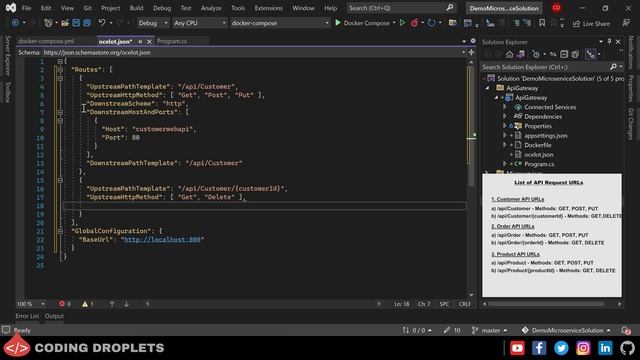Collapse the GlobalConfiguration block on line 21
This screenshot has width=640, height=360.
point(60,231)
